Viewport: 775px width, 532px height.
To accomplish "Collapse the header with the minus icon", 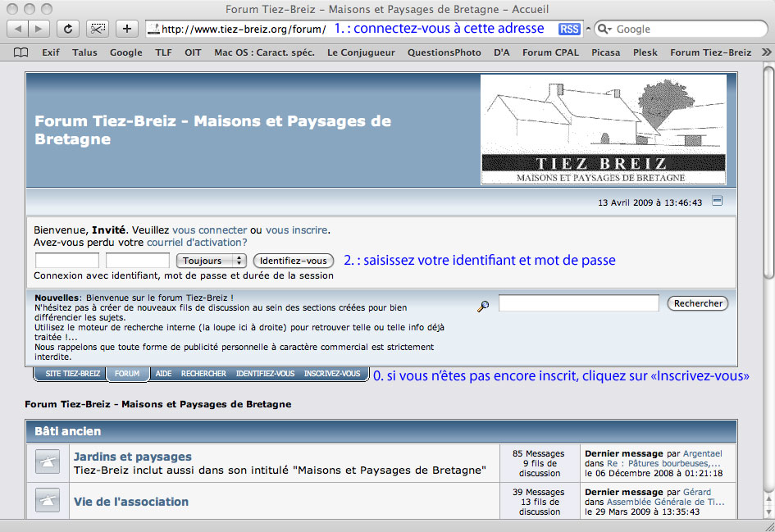I will (x=717, y=201).
